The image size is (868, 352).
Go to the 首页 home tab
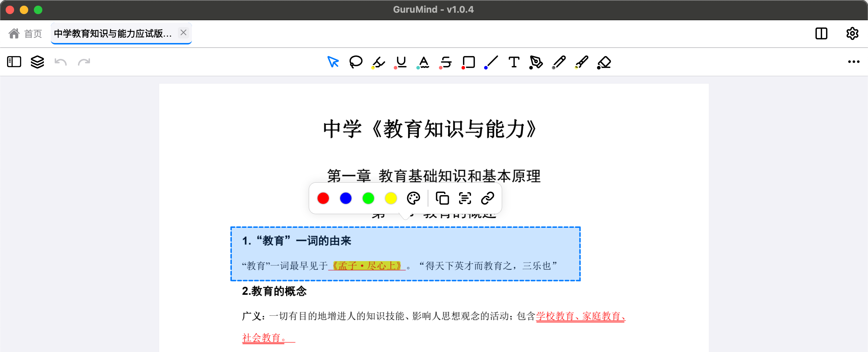[x=25, y=34]
